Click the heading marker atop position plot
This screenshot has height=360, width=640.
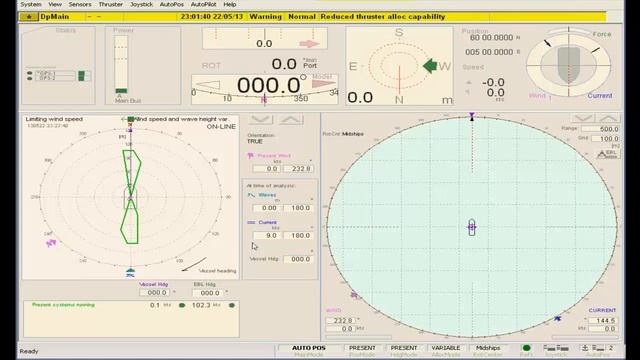(x=472, y=117)
